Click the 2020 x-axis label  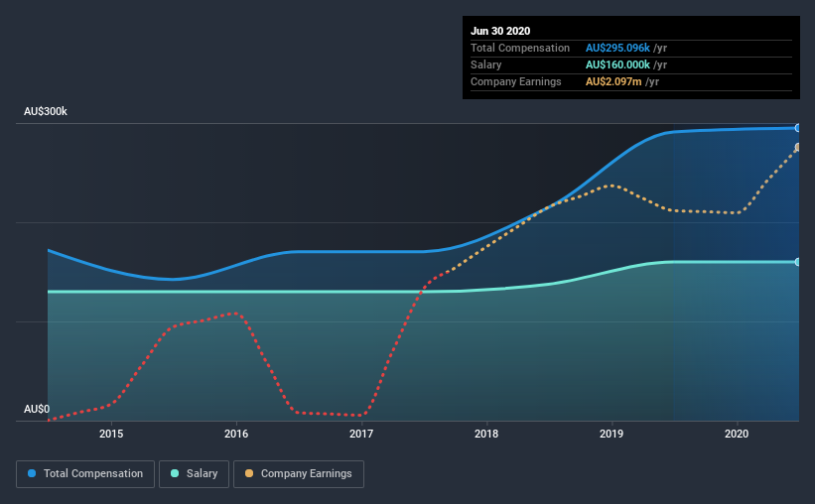click(737, 434)
